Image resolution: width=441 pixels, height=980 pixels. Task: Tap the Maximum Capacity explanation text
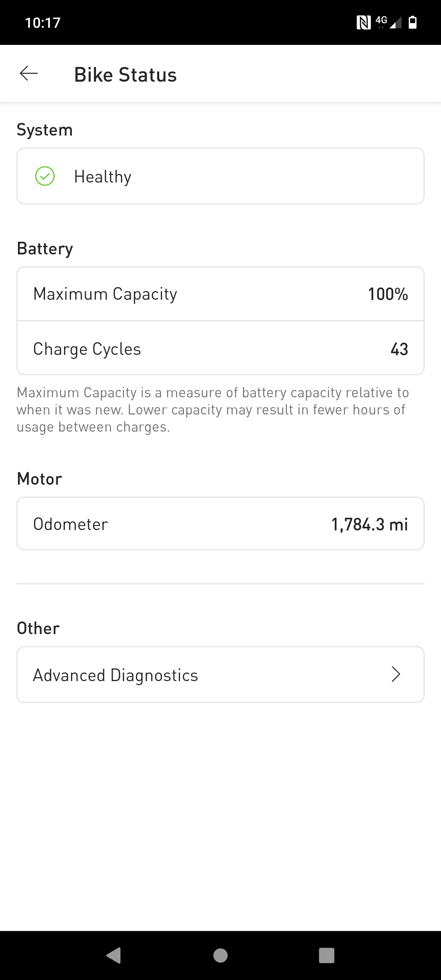[x=212, y=410]
